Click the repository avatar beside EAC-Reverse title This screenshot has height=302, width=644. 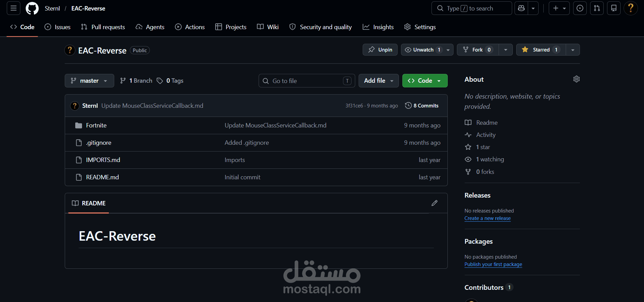click(x=70, y=50)
